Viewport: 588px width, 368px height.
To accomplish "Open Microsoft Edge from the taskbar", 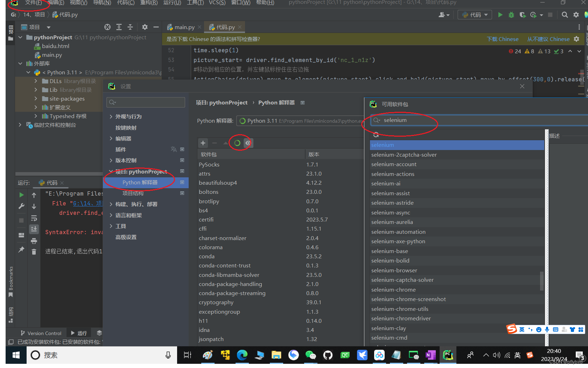I will tap(242, 355).
